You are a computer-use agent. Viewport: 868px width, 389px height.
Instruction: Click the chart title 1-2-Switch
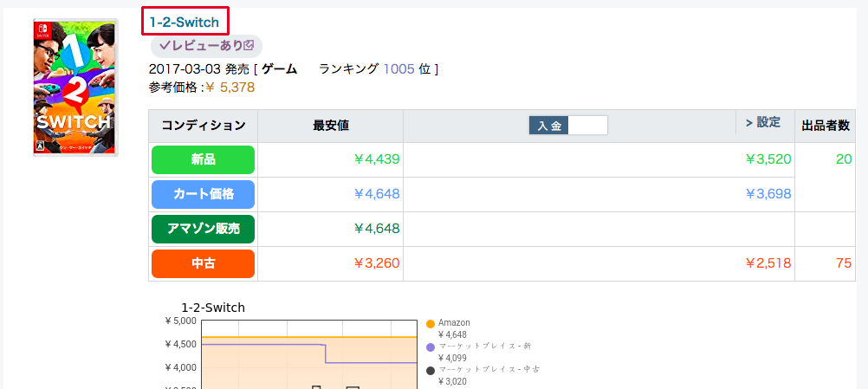213,308
